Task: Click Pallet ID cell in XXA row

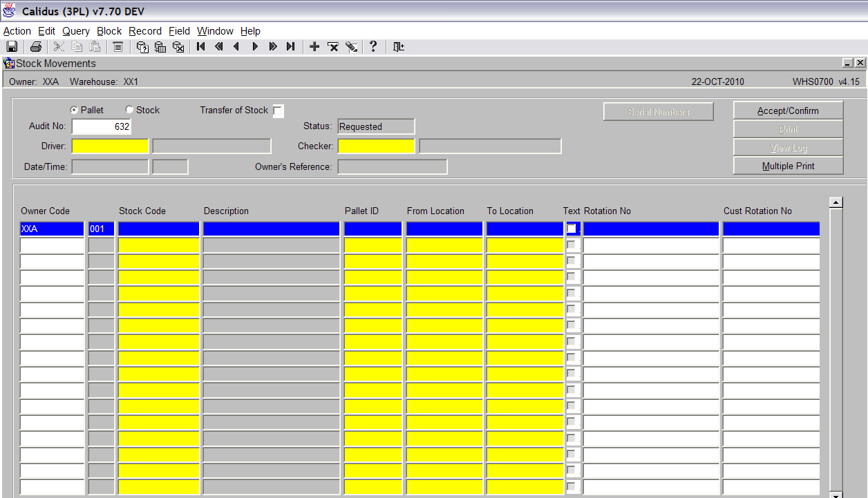Action: [372, 229]
